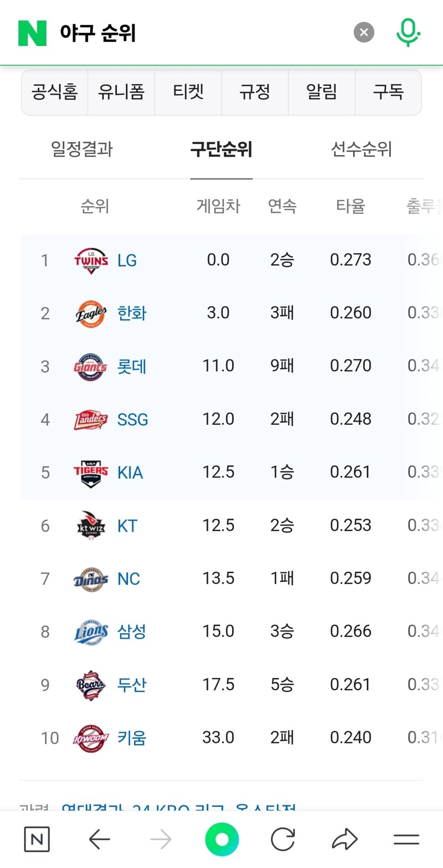Reload page with refresh icon
443x868 pixels.
[x=283, y=840]
